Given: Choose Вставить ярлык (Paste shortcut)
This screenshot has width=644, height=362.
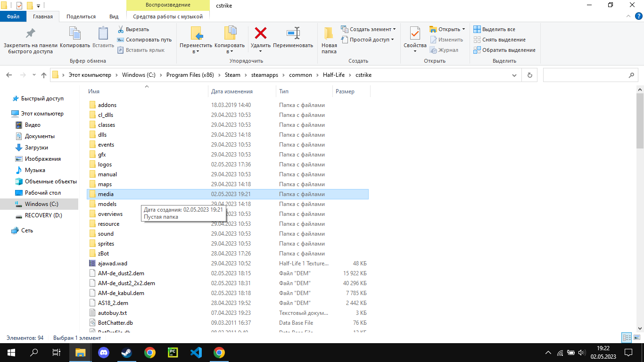Looking at the screenshot, I should click(x=141, y=50).
